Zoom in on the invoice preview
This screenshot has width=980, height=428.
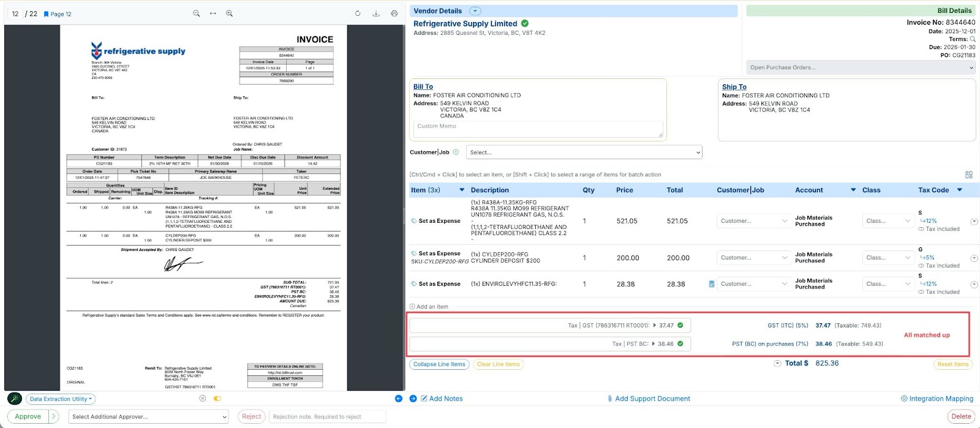coord(229,13)
